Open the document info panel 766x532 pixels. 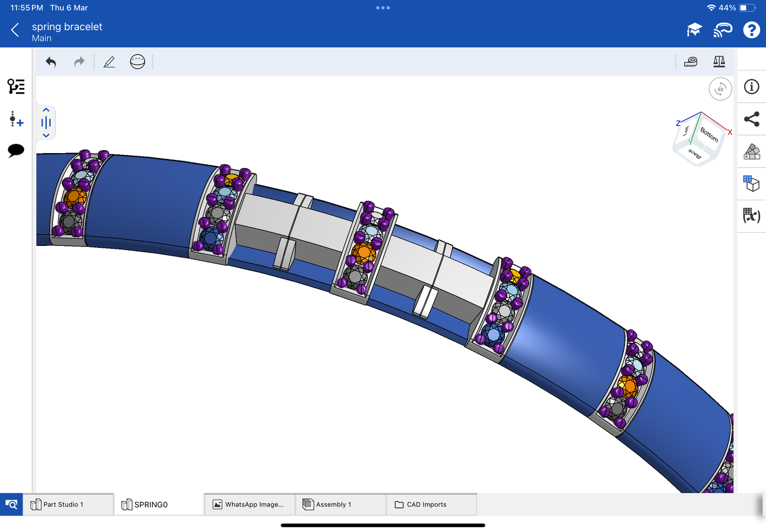pyautogui.click(x=751, y=87)
